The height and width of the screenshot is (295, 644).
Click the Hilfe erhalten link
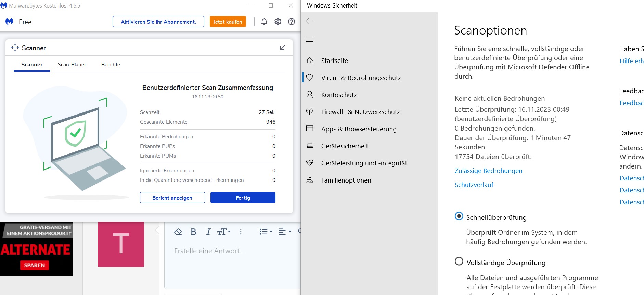(632, 61)
